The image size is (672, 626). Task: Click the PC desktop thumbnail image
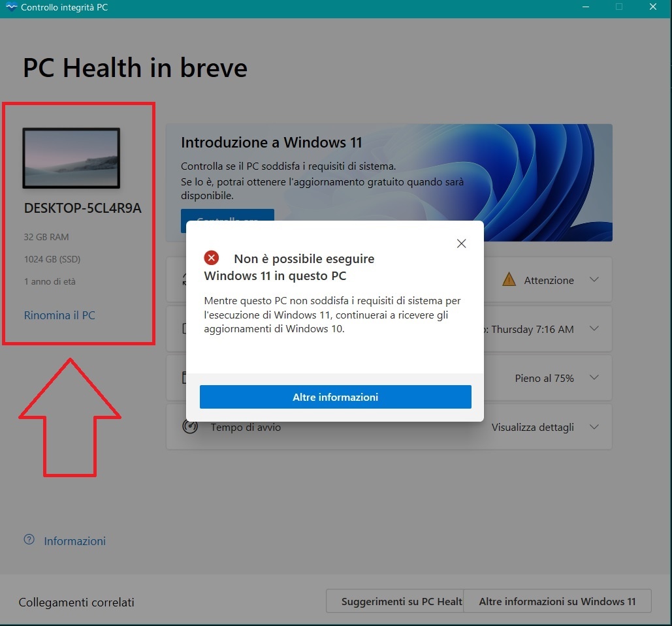point(71,158)
